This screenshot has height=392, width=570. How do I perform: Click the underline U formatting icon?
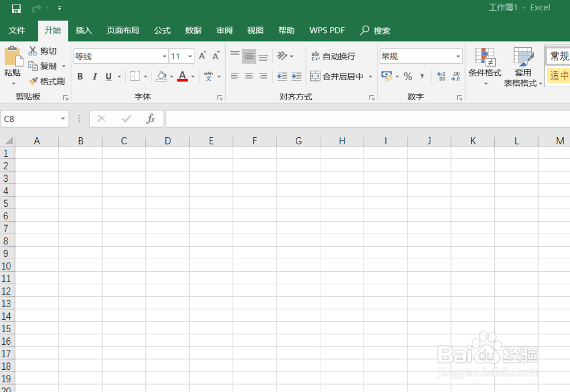[x=108, y=76]
